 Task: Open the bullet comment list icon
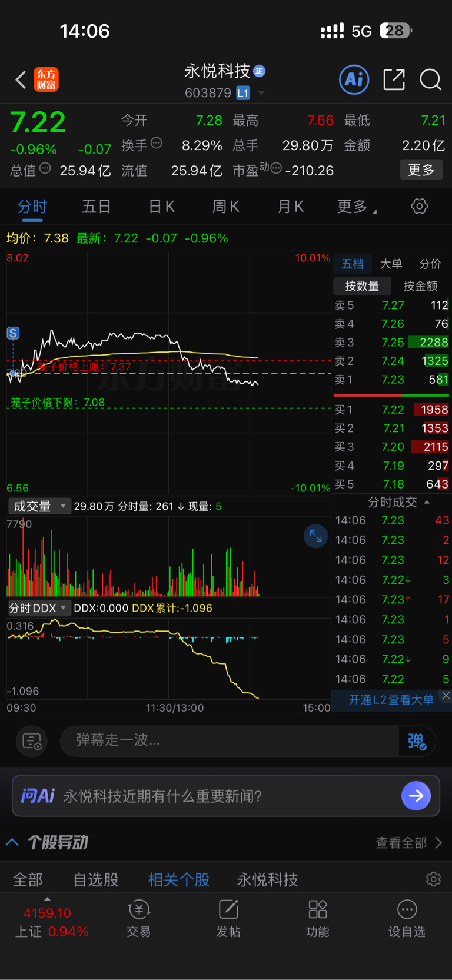(32, 740)
